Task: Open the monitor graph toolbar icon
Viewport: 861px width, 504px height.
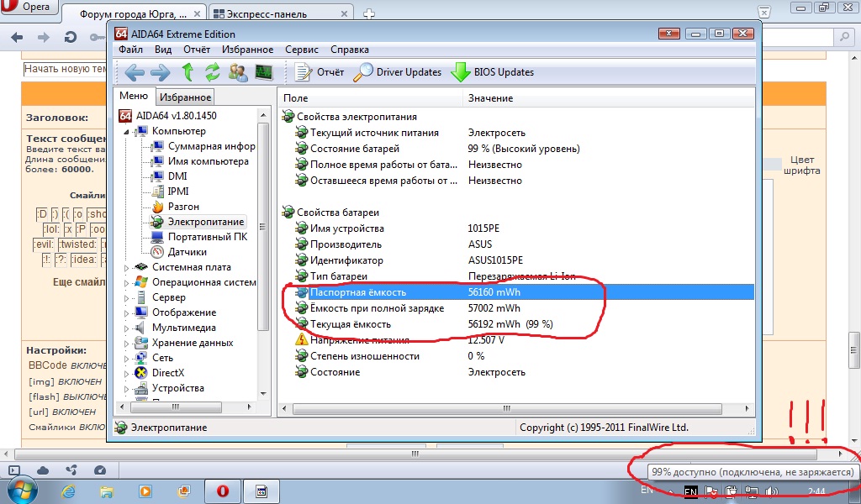Action: coord(264,72)
